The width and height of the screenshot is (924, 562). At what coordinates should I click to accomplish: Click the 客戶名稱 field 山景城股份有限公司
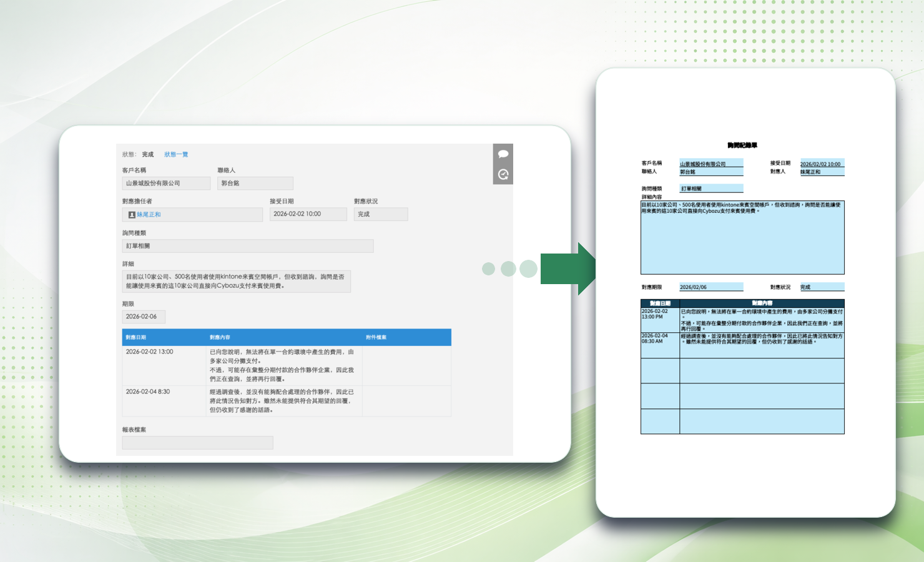click(x=166, y=183)
